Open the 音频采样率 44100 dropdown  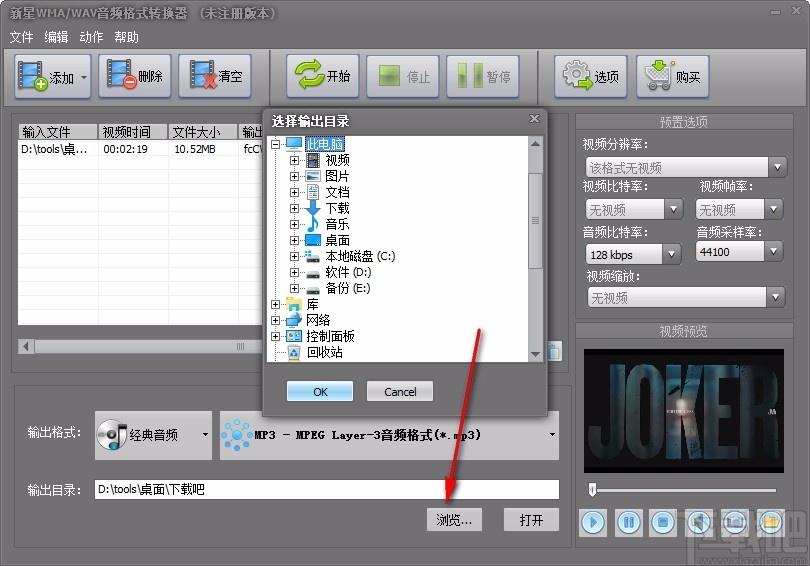click(x=773, y=252)
